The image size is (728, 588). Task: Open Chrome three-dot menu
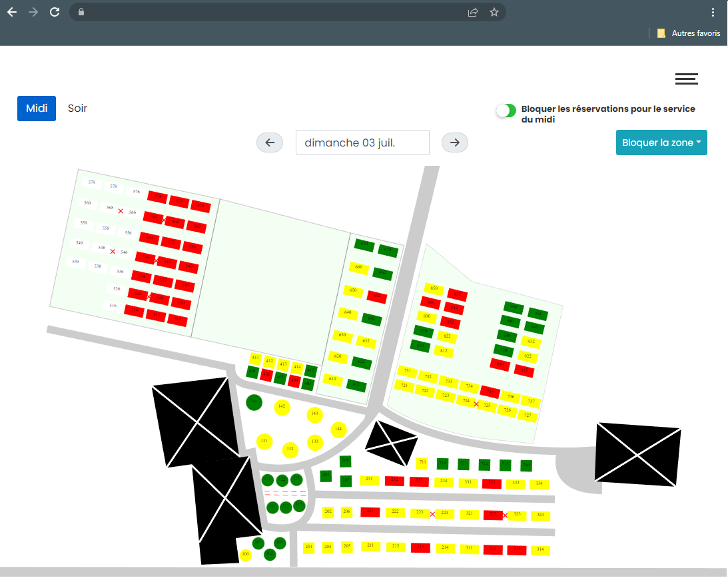[713, 12]
